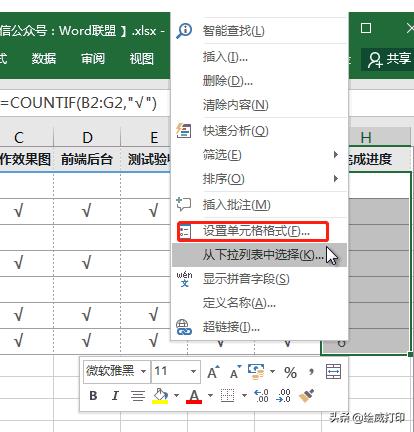414x432 pixels.
Task: Toggle Bold in the mini toolbar
Action: coord(93,396)
